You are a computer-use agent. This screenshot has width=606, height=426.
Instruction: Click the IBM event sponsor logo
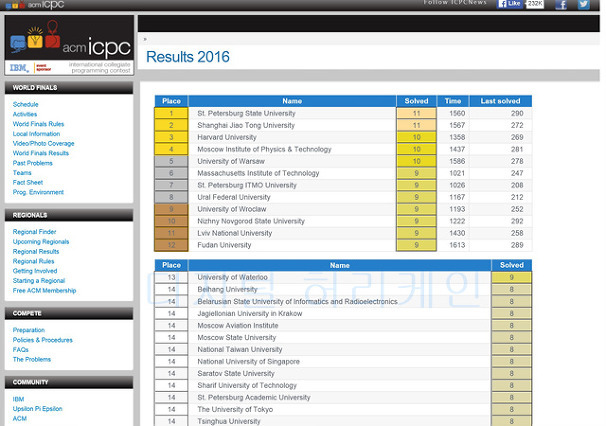[x=31, y=68]
